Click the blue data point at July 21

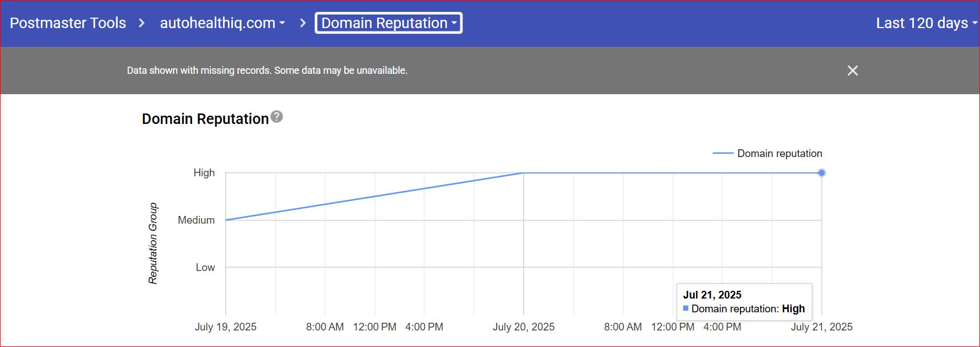pos(821,173)
